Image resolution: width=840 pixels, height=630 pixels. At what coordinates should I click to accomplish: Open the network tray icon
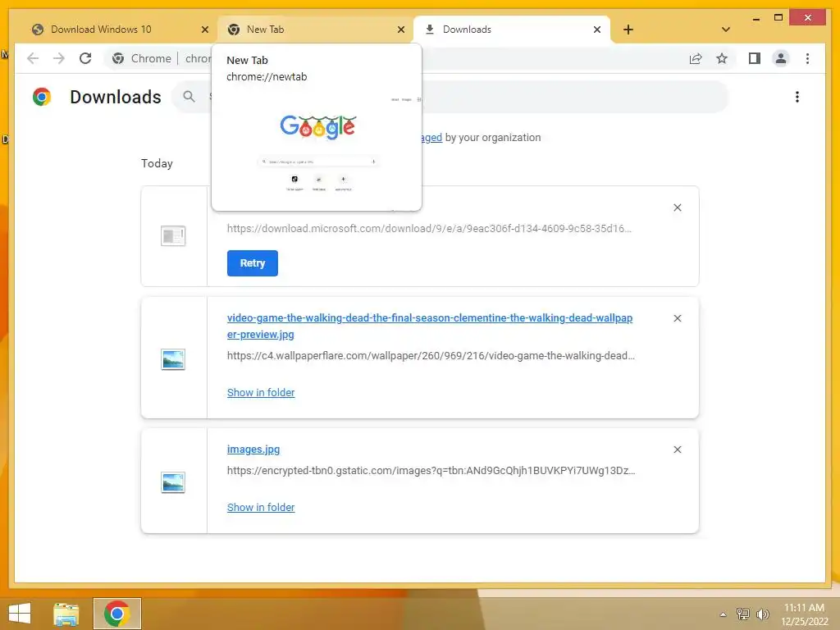(743, 614)
